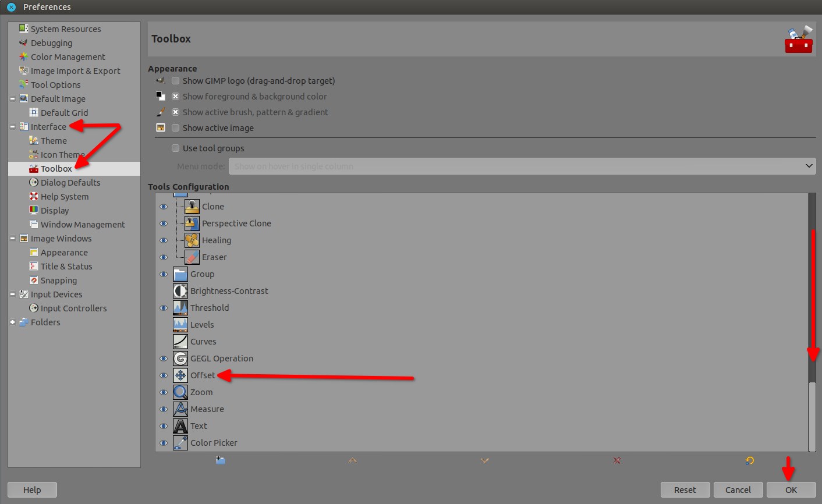Select the Threshold tool icon
The height and width of the screenshot is (504, 822).
(x=180, y=308)
